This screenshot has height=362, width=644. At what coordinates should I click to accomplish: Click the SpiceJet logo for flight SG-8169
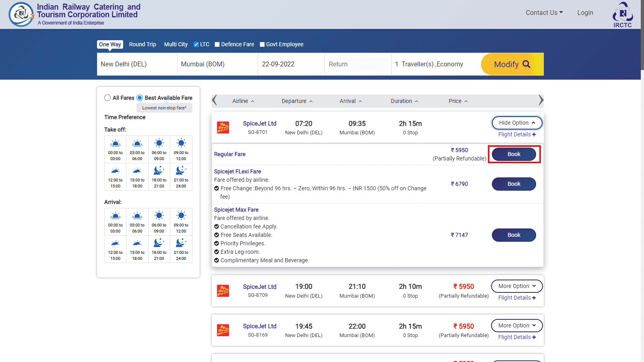pyautogui.click(x=223, y=330)
